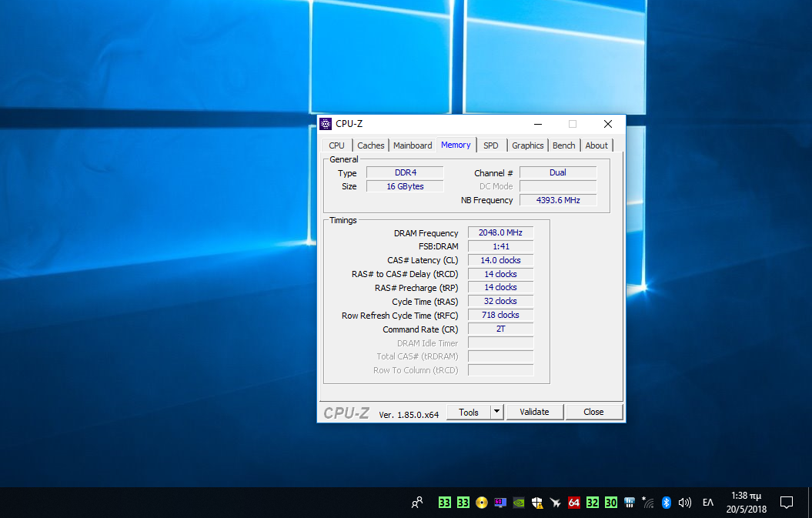
Task: Click the empty DC Mode field
Action: point(558,186)
